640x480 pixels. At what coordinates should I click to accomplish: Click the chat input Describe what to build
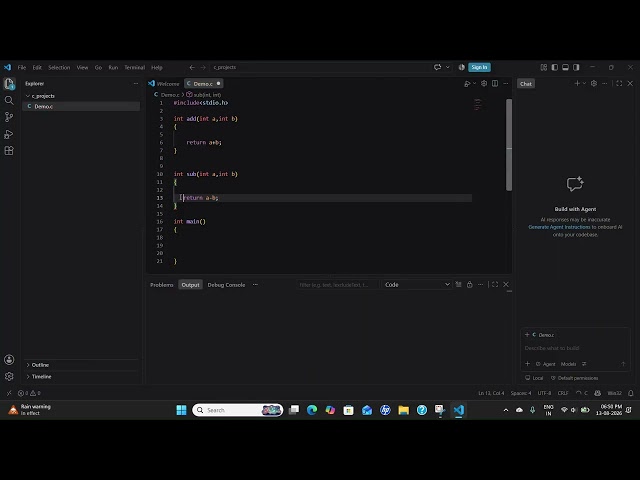coord(575,348)
